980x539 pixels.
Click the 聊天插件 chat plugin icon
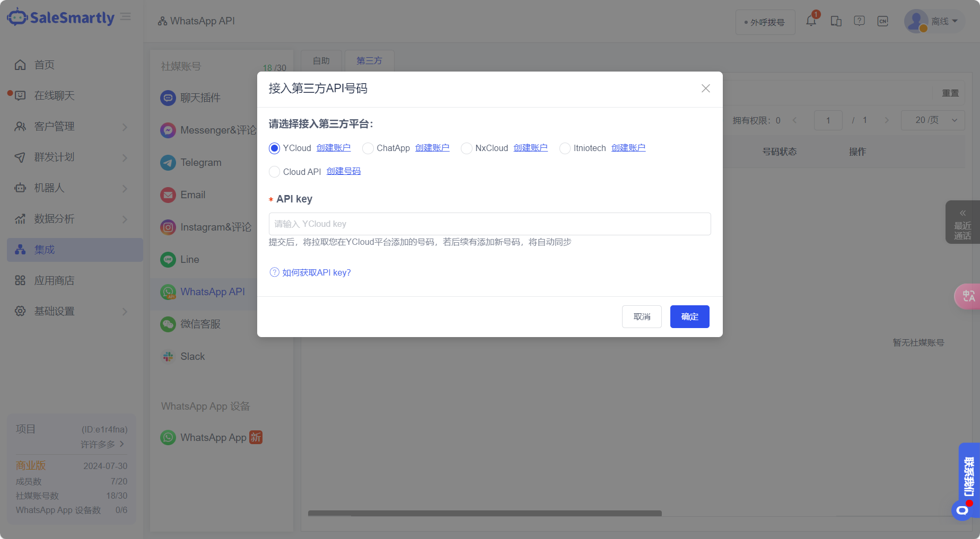(x=168, y=98)
